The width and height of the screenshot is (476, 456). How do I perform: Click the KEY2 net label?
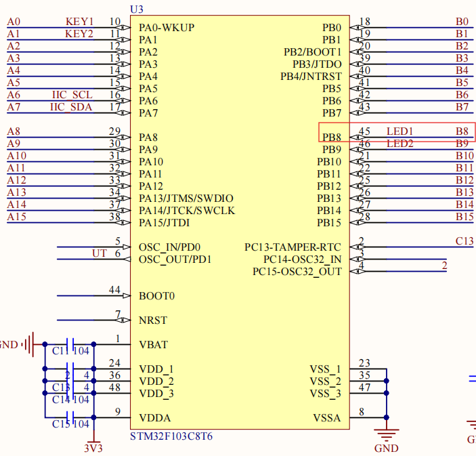79,34
